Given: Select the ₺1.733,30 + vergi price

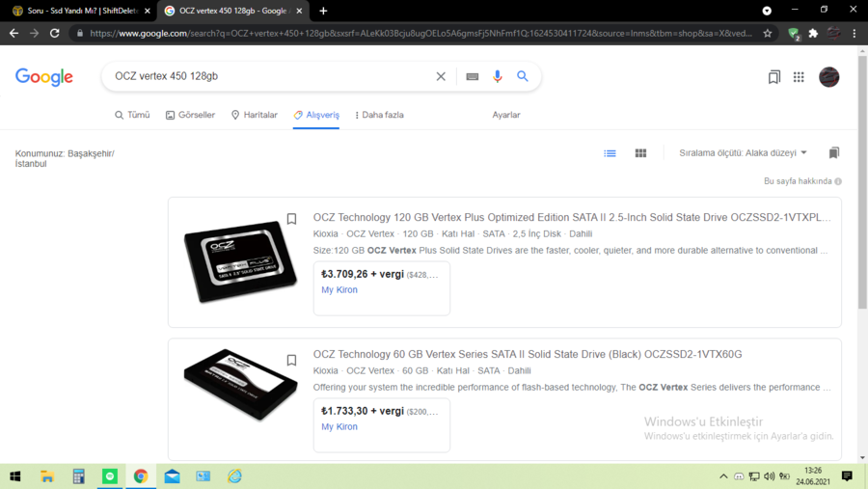Looking at the screenshot, I should pyautogui.click(x=363, y=411).
